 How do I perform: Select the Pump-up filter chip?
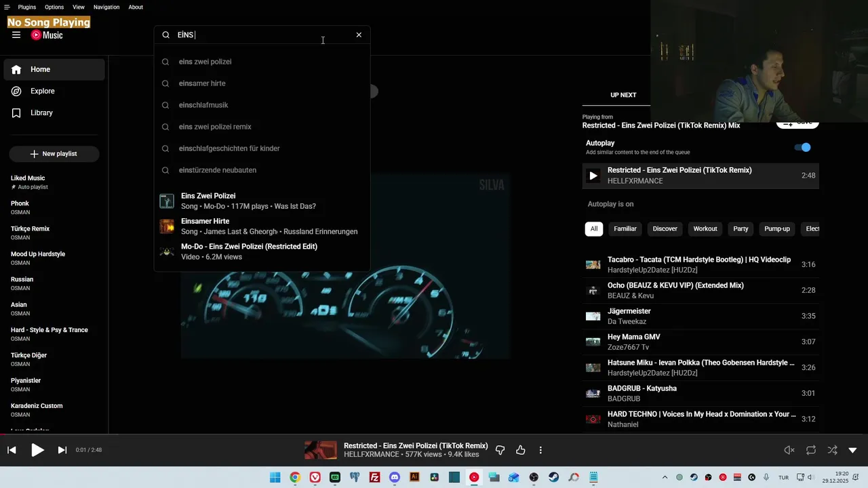pyautogui.click(x=777, y=229)
